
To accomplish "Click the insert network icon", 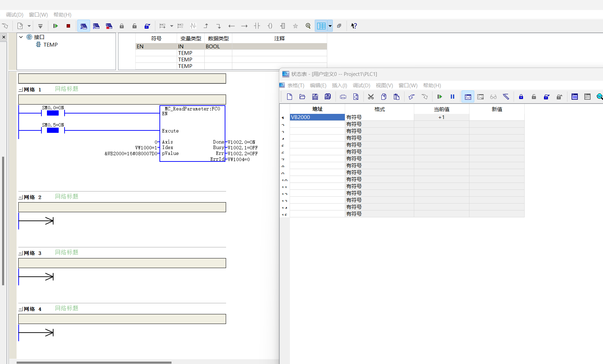I will coord(163,26).
